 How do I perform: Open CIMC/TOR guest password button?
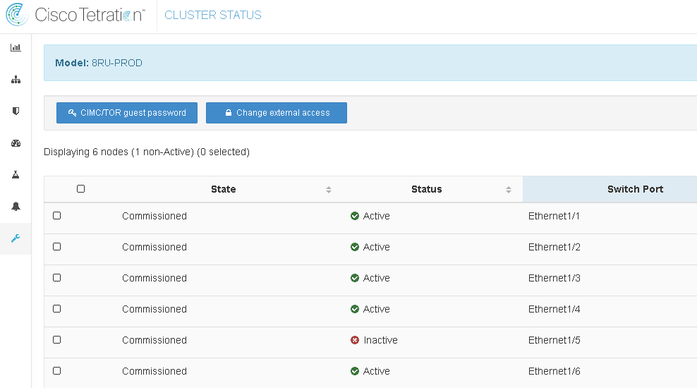127,113
